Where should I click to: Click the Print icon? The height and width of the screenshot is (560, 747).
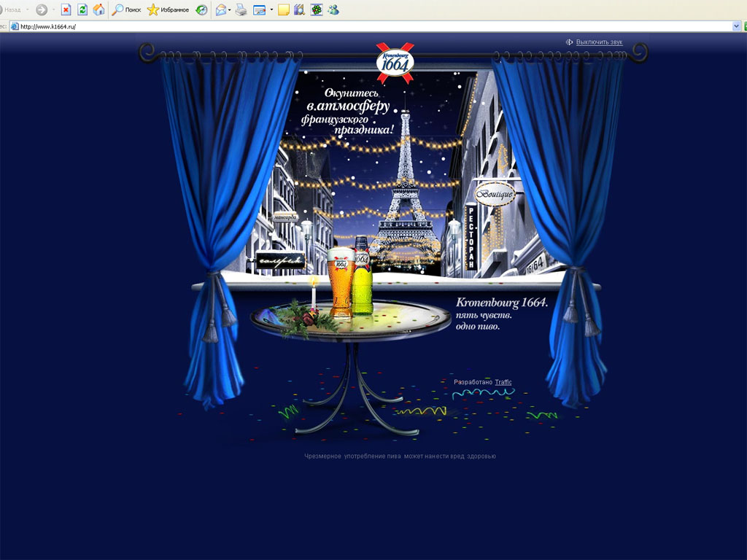click(241, 9)
